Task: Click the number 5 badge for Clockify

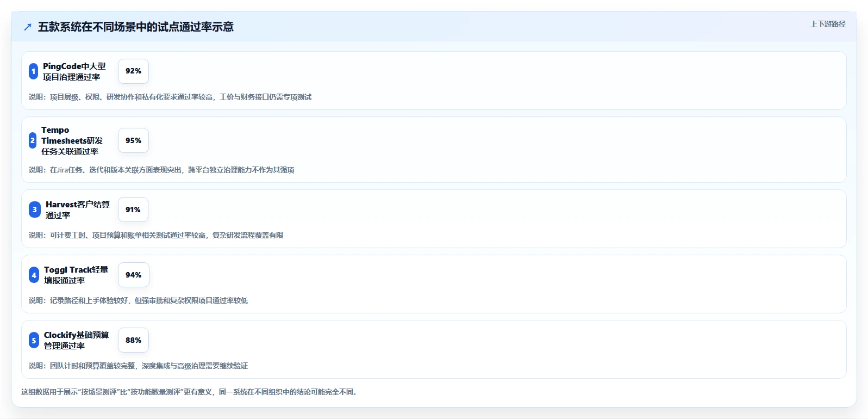Action: tap(34, 340)
